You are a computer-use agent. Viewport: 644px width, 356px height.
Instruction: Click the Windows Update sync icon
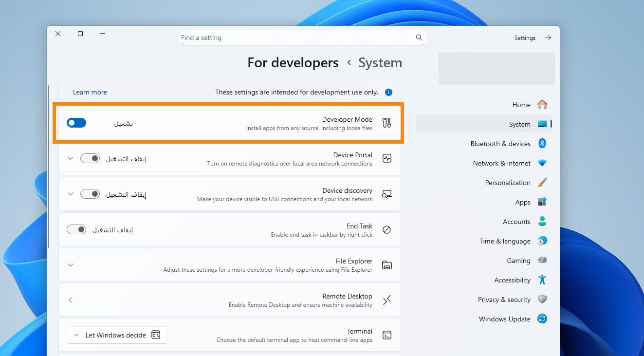542,319
